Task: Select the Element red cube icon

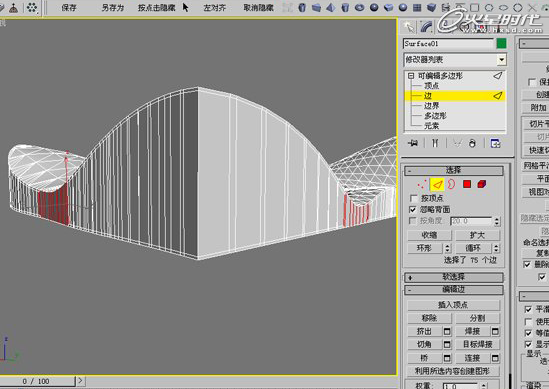Action: click(482, 184)
